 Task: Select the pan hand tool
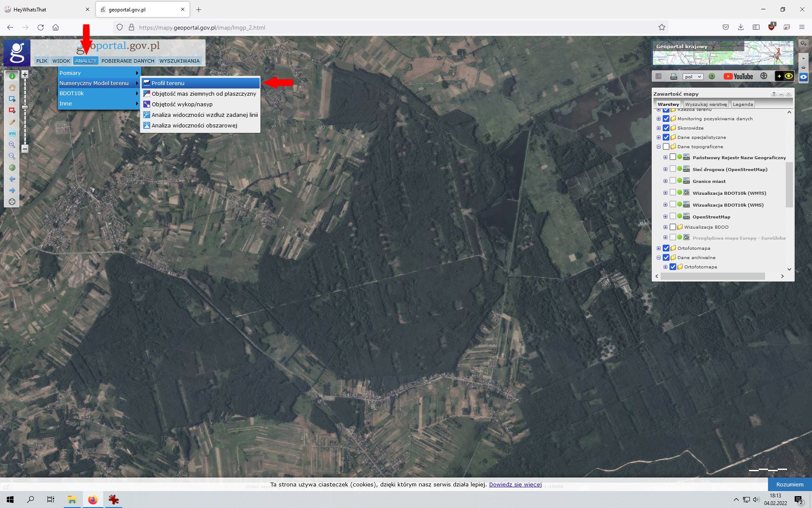[12, 88]
